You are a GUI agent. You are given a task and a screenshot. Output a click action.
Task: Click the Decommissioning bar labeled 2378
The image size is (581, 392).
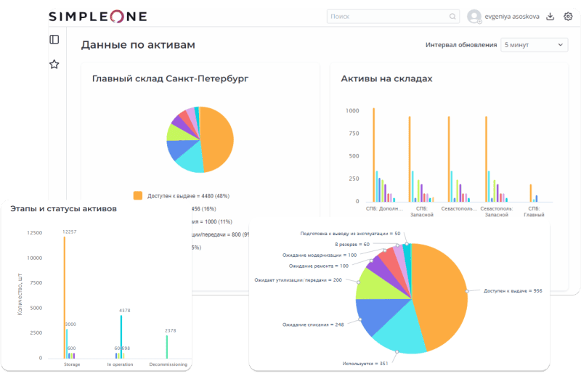(x=166, y=346)
